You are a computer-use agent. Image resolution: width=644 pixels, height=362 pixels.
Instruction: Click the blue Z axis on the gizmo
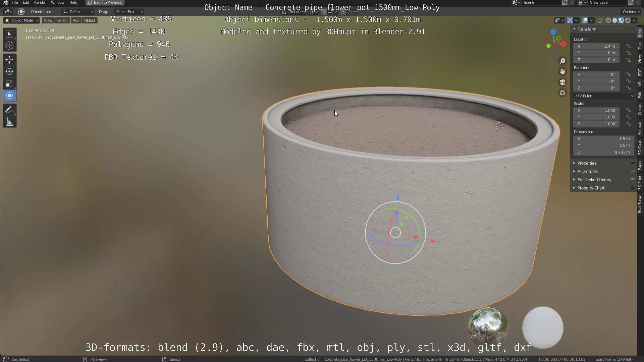(x=553, y=32)
